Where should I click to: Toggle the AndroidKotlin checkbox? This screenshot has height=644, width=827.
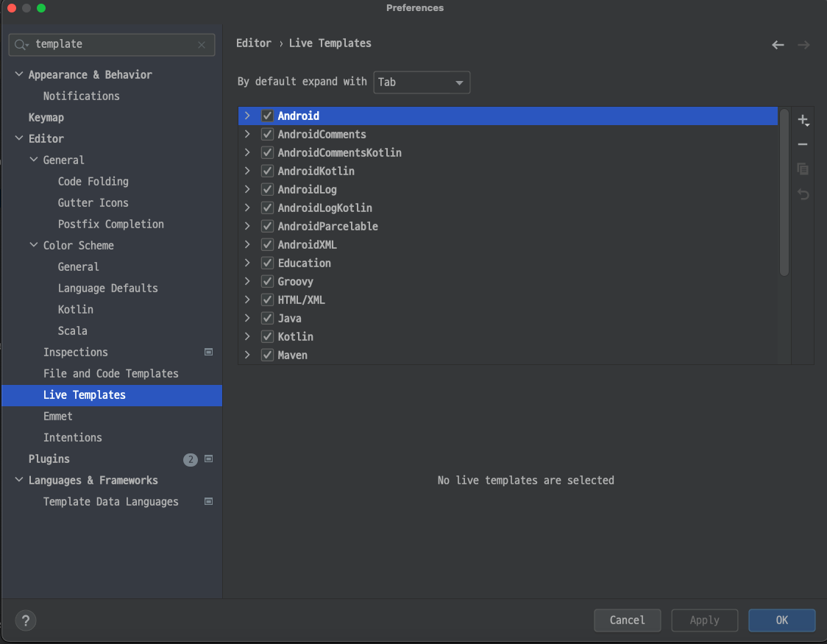267,171
